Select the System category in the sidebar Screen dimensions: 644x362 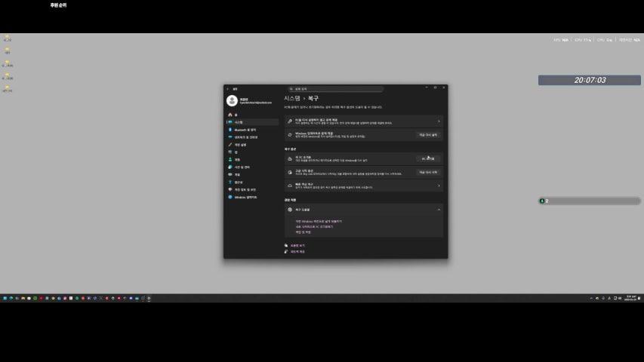pyautogui.click(x=252, y=122)
